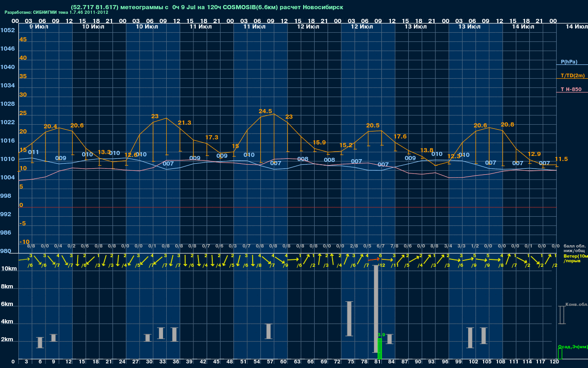Click the /11 wind gust value
This screenshot has width=588, height=368.
395,265
